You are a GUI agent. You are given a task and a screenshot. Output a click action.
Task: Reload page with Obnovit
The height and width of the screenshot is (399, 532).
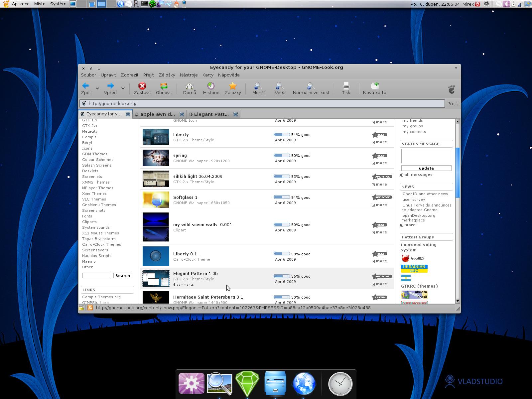point(164,88)
